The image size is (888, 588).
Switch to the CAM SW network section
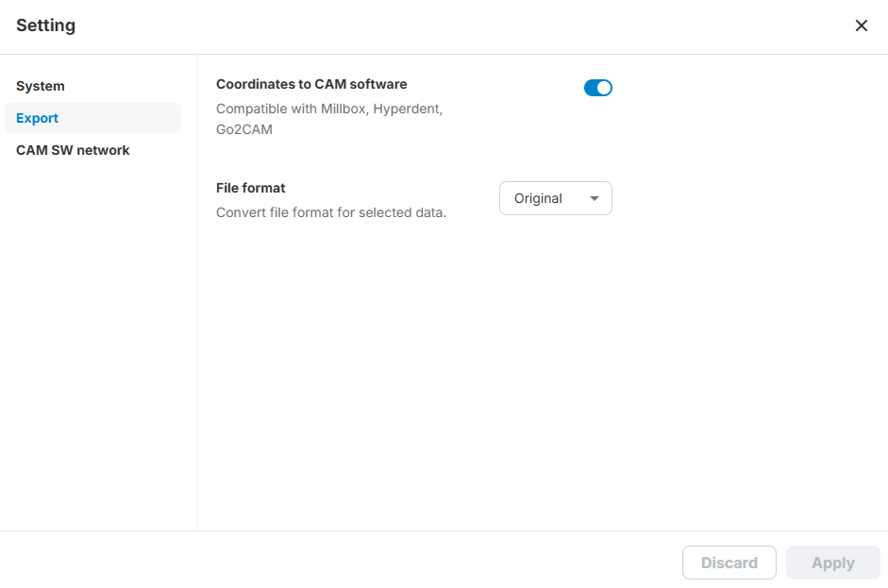pos(73,150)
